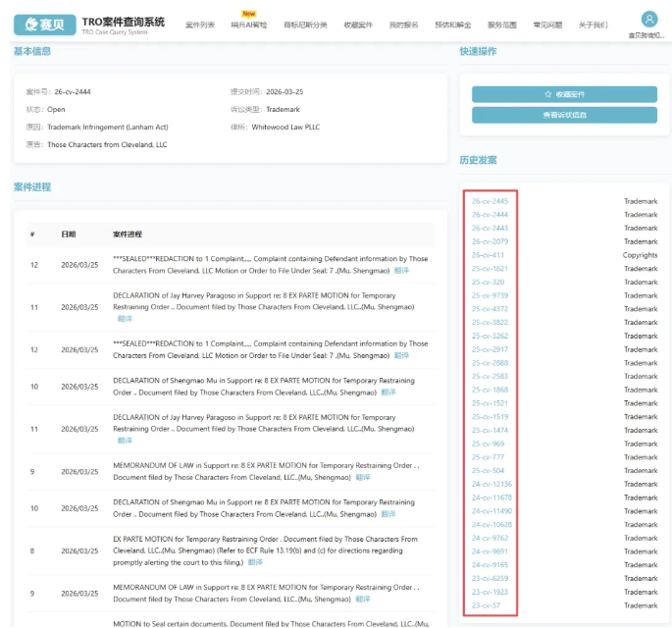Open the user avatar profile icon

(x=648, y=20)
